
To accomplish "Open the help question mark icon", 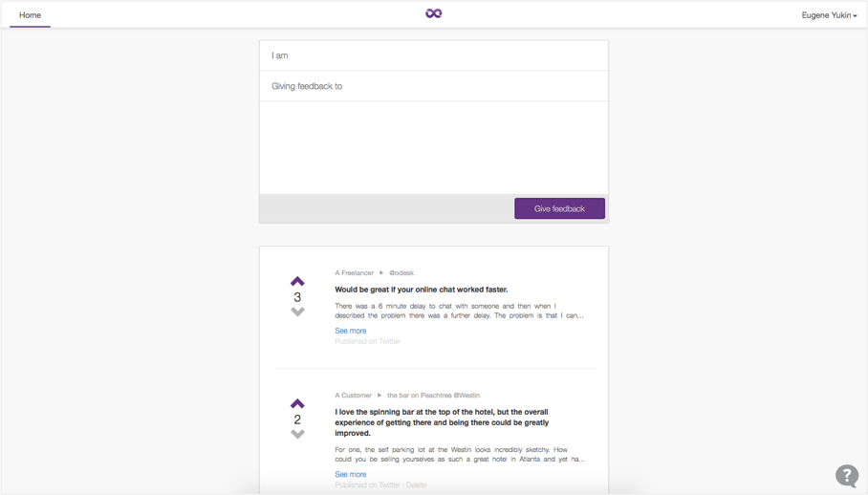I will click(x=846, y=476).
